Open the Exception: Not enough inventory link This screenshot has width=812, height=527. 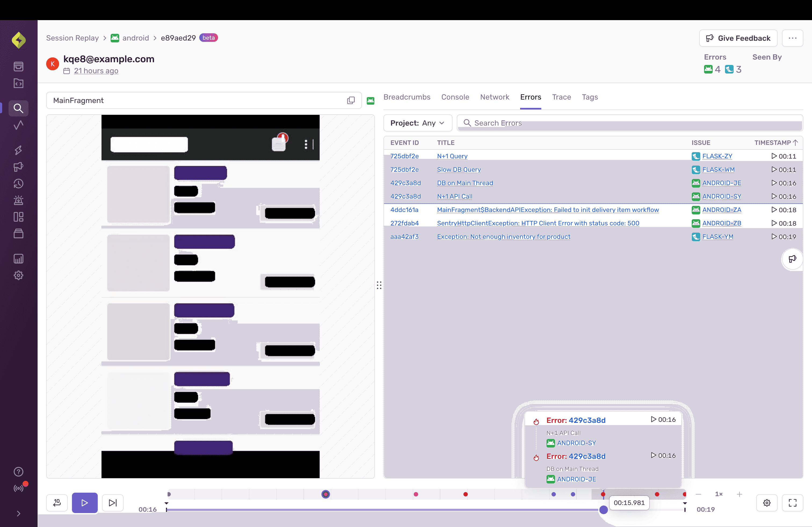(x=503, y=237)
